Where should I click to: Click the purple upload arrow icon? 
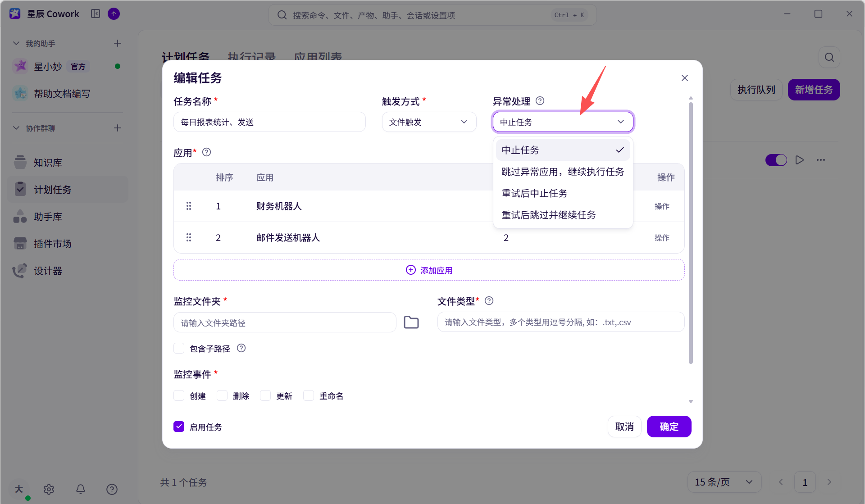[114, 14]
